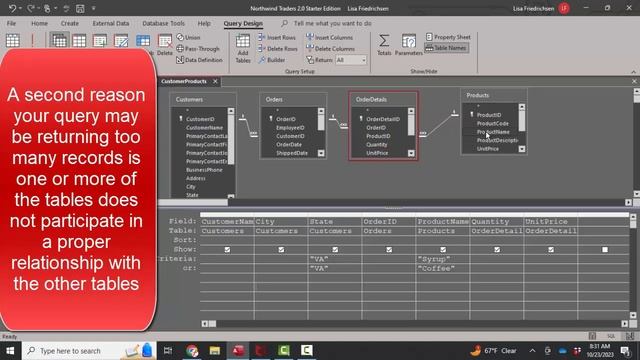Select Quantity field in OrderDetails table
This screenshot has width=640, height=360.
click(377, 144)
